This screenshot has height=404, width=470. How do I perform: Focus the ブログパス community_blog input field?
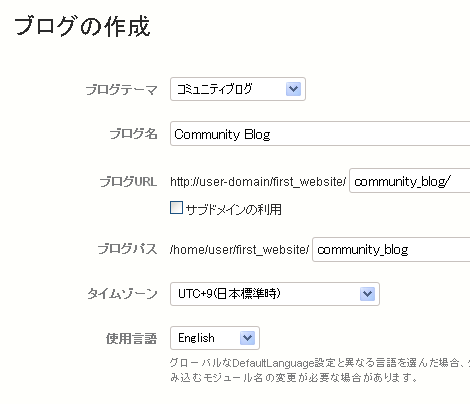[x=391, y=249]
